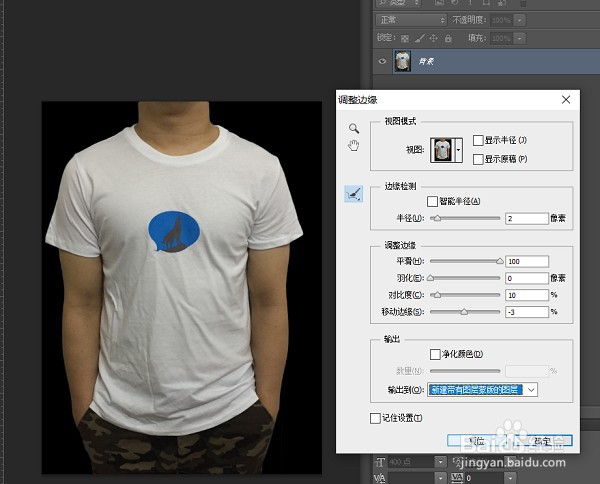Click the font size T icon
Image resolution: width=600 pixels, height=484 pixels.
click(x=380, y=462)
